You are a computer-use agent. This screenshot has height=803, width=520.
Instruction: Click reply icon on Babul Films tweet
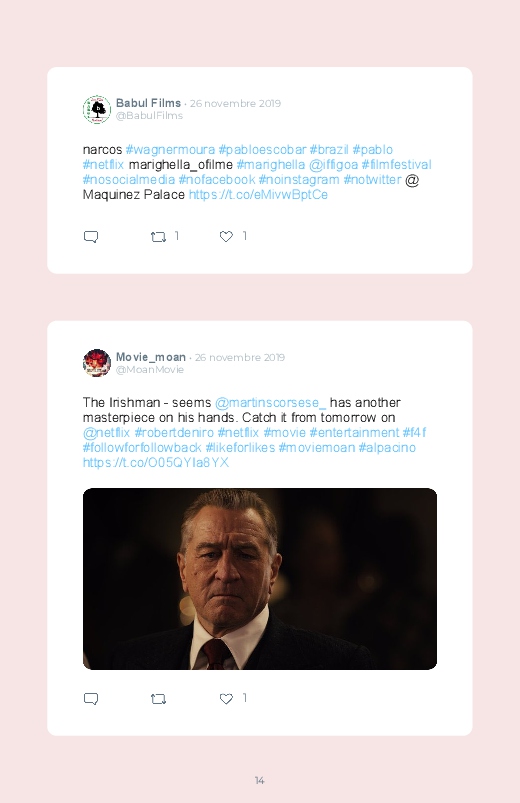[91, 237]
